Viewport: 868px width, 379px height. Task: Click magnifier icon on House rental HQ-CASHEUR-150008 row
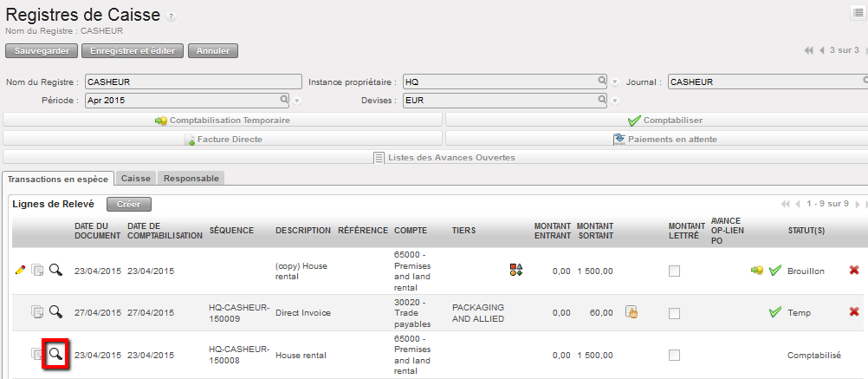point(55,354)
